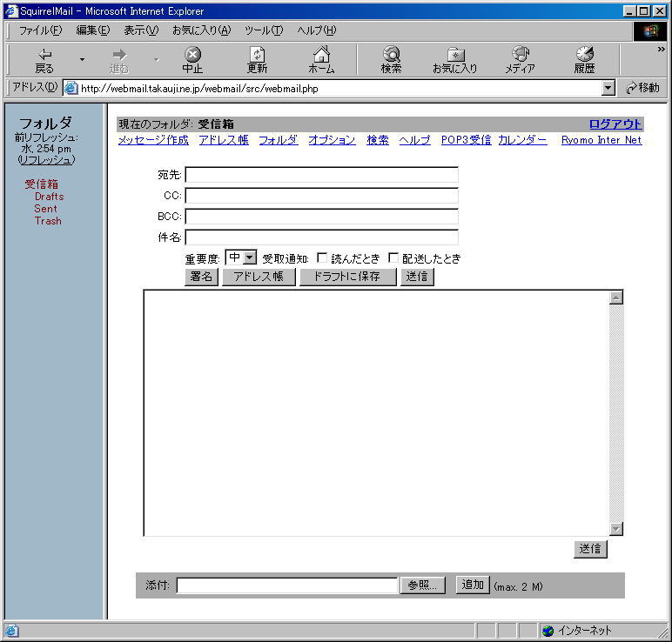Image resolution: width=672 pixels, height=642 pixels.
Task: Click the 参照... browse button
Action: [x=422, y=585]
